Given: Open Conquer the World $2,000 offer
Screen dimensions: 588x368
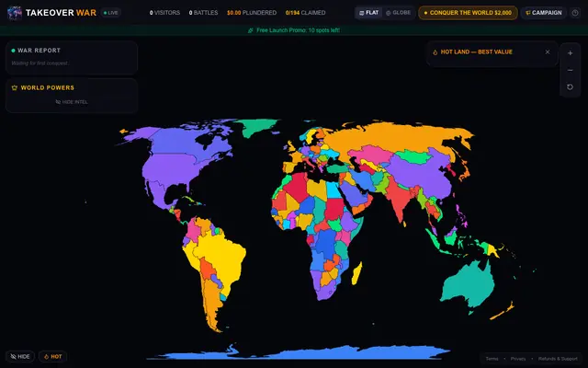Looking at the screenshot, I should point(468,13).
